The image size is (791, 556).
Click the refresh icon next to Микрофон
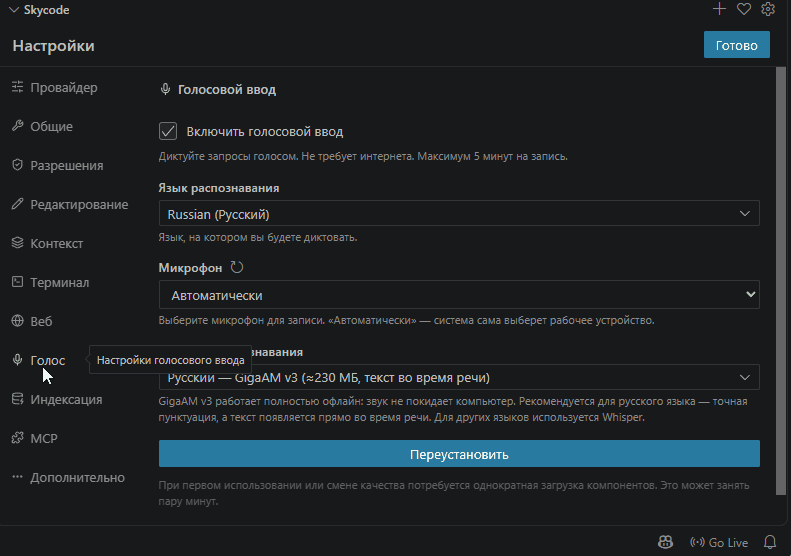point(237,267)
